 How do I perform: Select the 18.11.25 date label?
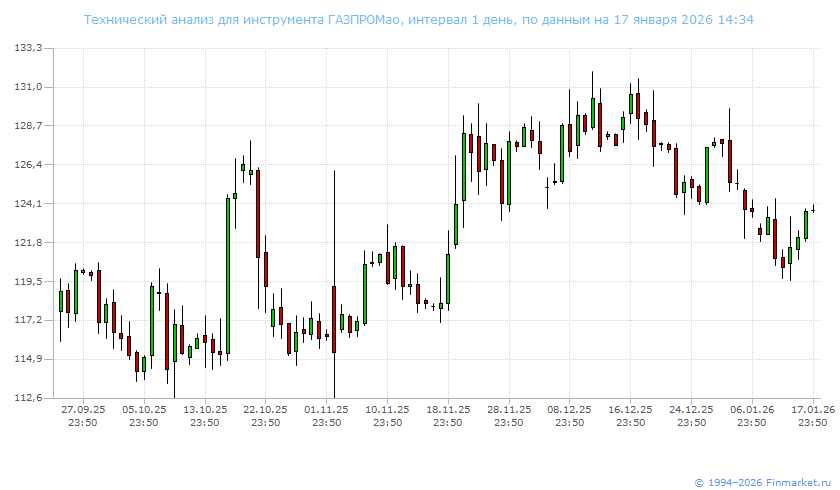tap(448, 409)
